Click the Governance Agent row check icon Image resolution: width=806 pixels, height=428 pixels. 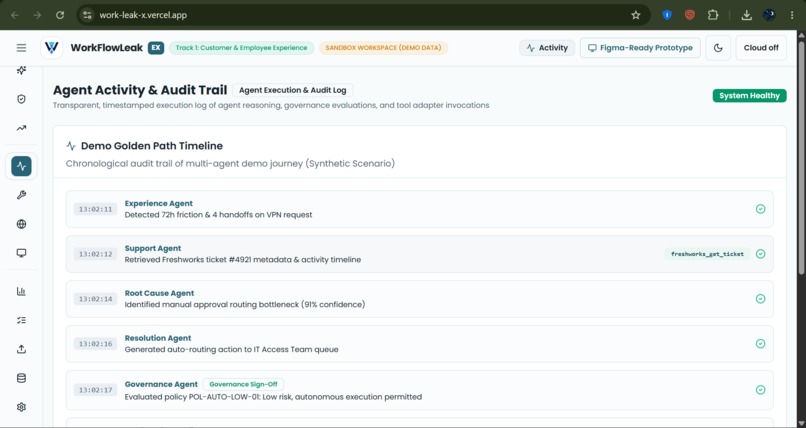coord(760,390)
